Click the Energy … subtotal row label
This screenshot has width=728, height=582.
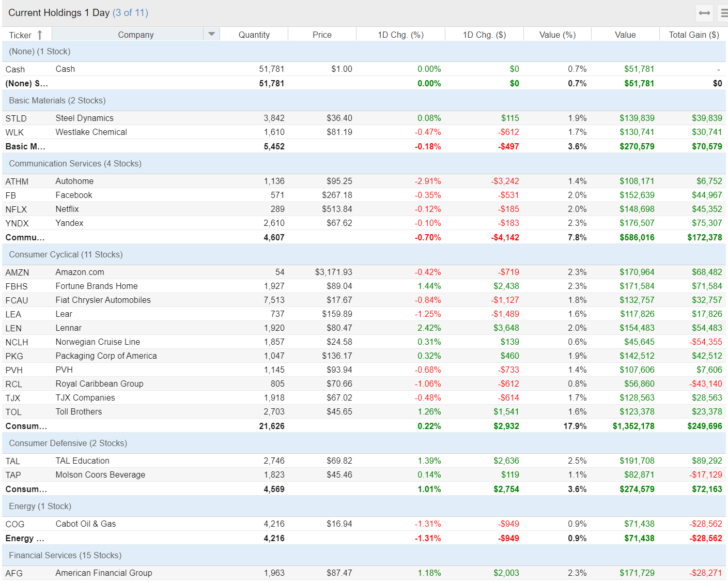coord(25,538)
